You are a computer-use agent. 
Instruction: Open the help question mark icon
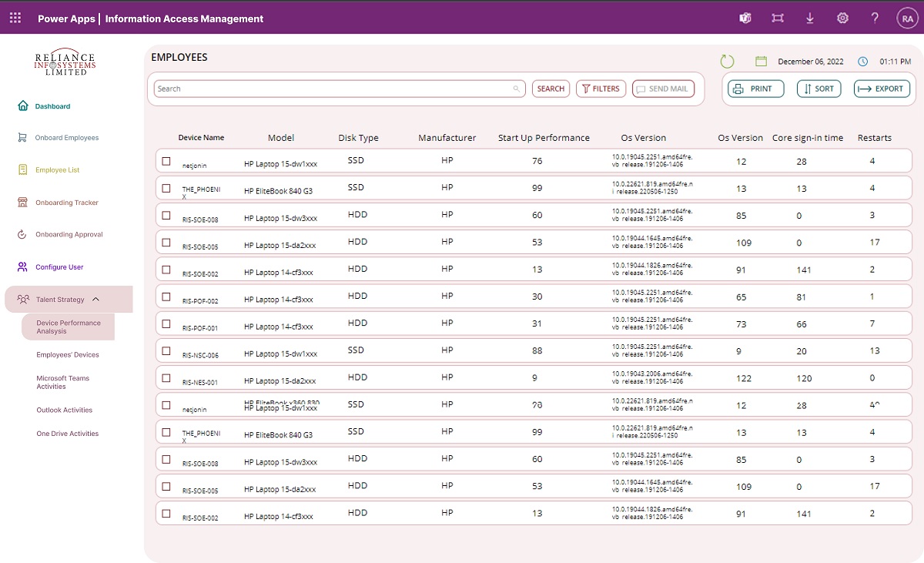tap(875, 18)
